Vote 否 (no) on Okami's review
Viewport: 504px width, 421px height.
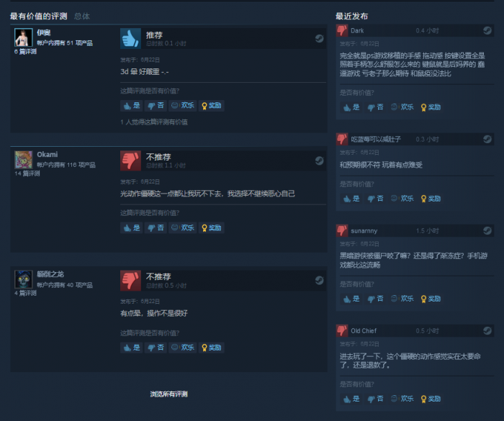156,228
